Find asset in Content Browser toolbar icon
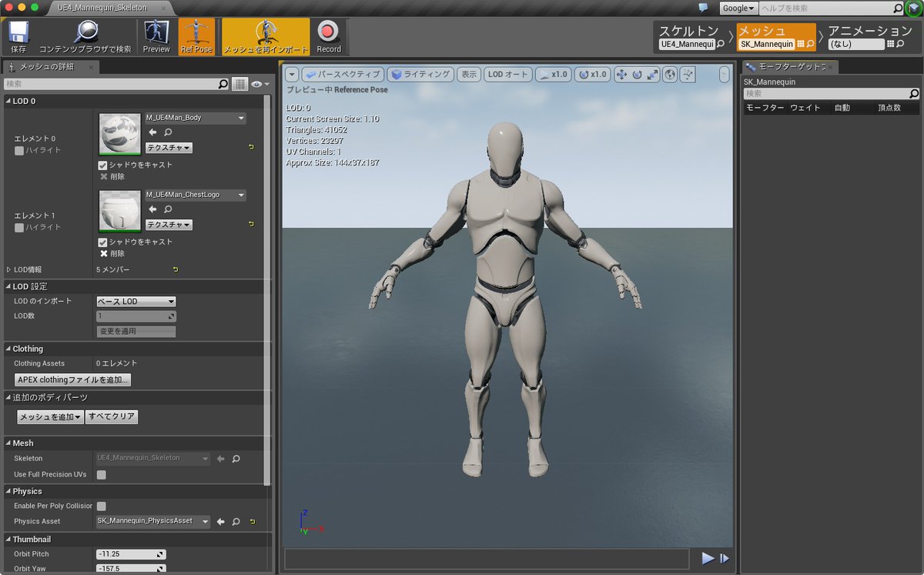 (85, 36)
